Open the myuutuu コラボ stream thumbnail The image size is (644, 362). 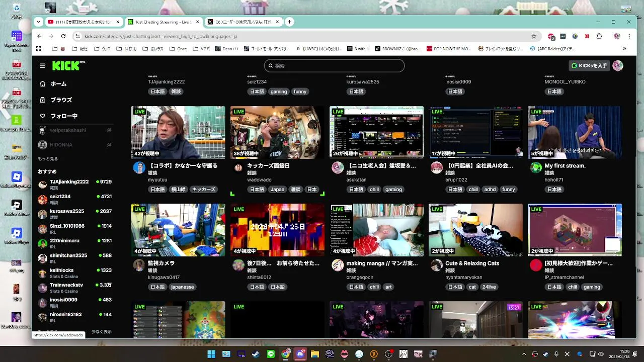[x=178, y=132]
